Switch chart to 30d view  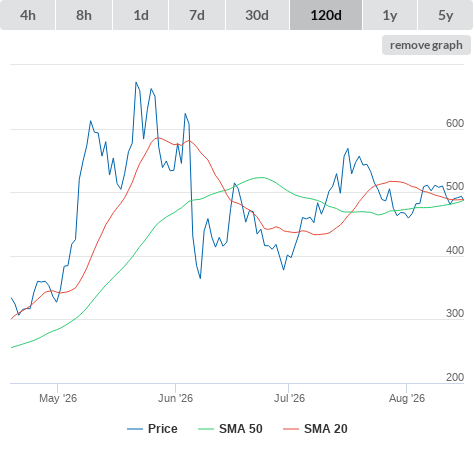tap(257, 15)
